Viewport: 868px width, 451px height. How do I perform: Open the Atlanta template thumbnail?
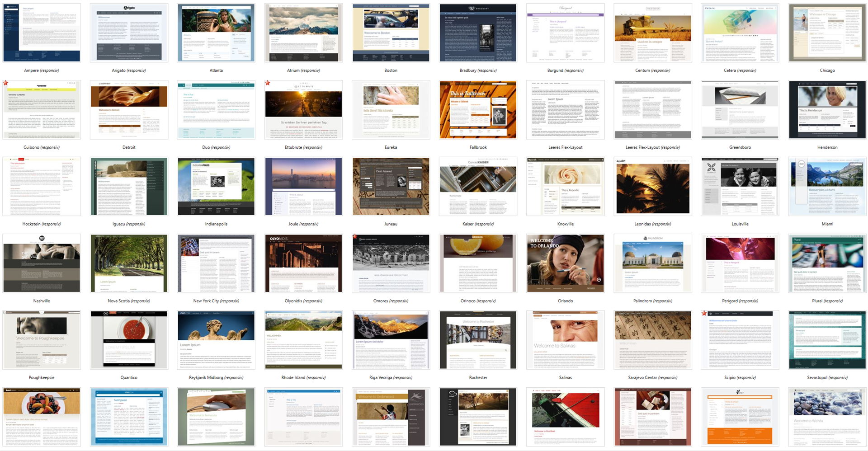[x=216, y=33]
